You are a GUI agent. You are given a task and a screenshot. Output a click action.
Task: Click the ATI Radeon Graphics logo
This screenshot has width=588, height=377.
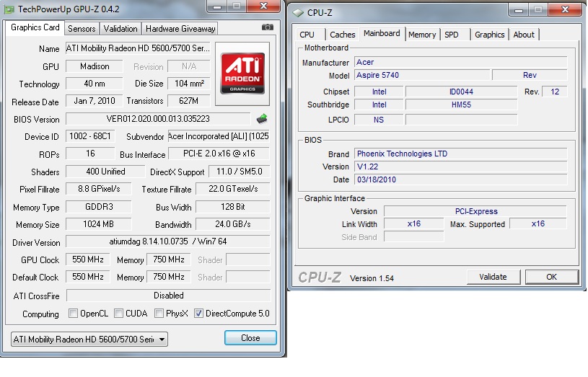[x=242, y=74]
